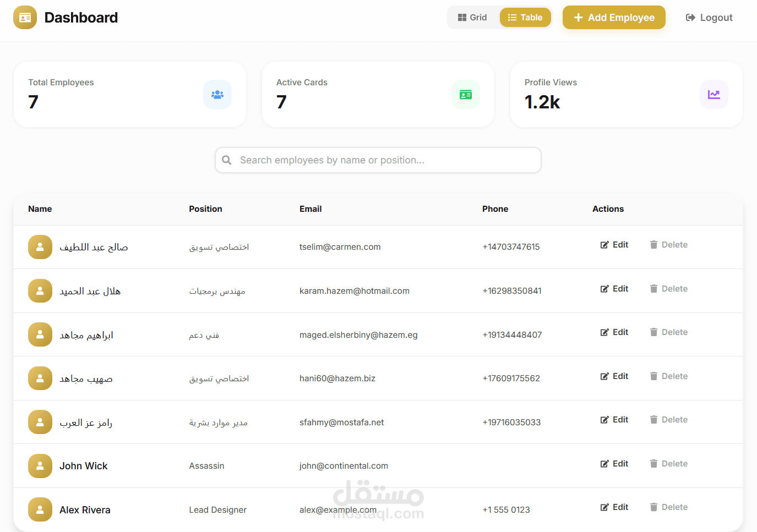This screenshot has width=757, height=532.
Task: Delete the karam.hazem@hotmail.com employee
Action: 669,289
